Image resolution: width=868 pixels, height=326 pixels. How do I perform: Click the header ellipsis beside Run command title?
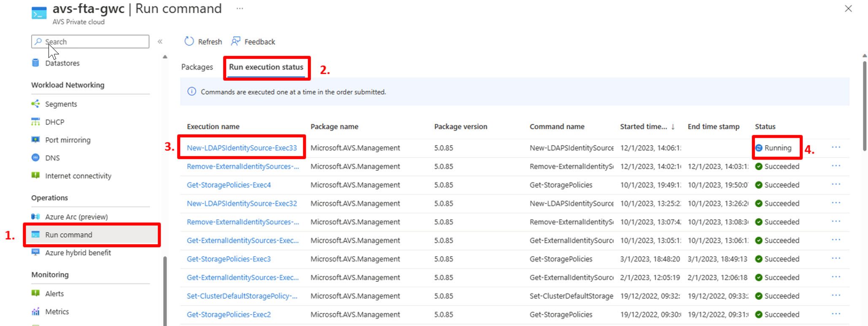240,8
